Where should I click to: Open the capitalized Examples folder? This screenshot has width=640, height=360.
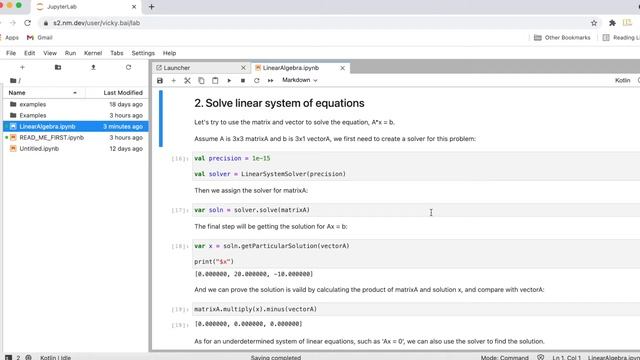(76, 116)
